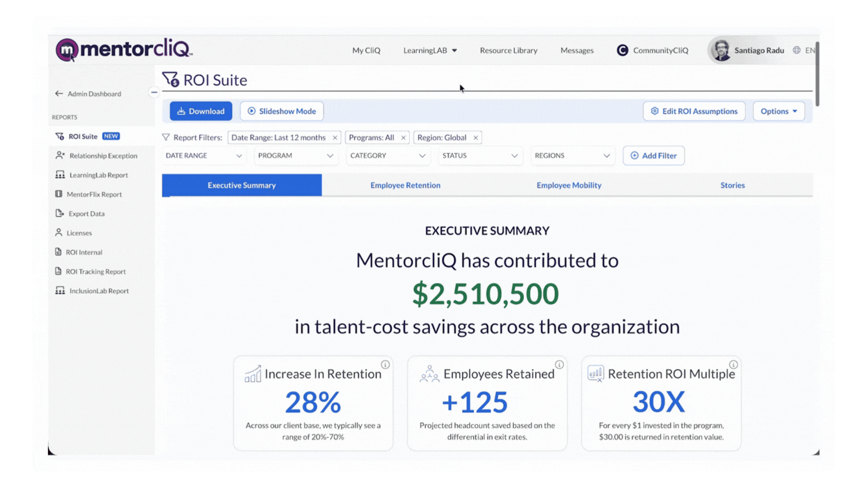
Task: Click the globe language icon
Action: pos(797,50)
